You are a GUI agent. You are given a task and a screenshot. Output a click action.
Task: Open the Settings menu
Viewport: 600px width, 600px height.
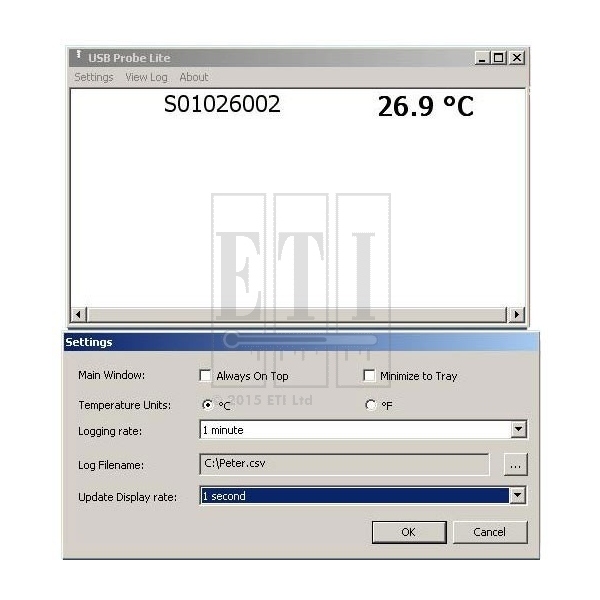[x=94, y=77]
